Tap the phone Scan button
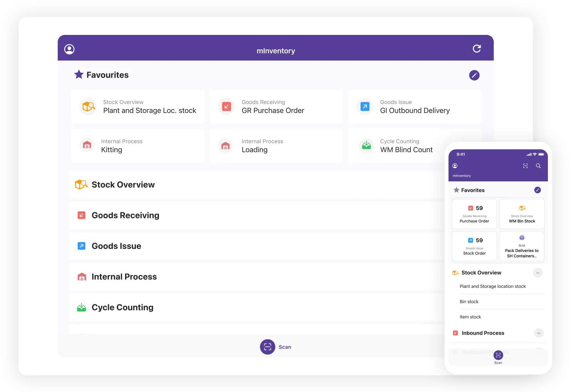Image resolution: width=570 pixels, height=392 pixels. click(498, 355)
